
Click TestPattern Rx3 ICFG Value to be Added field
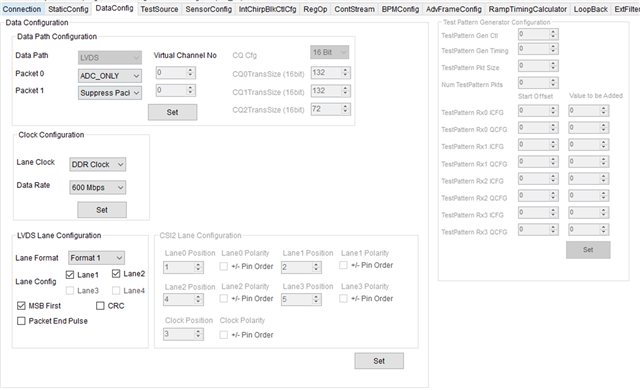[588, 213]
